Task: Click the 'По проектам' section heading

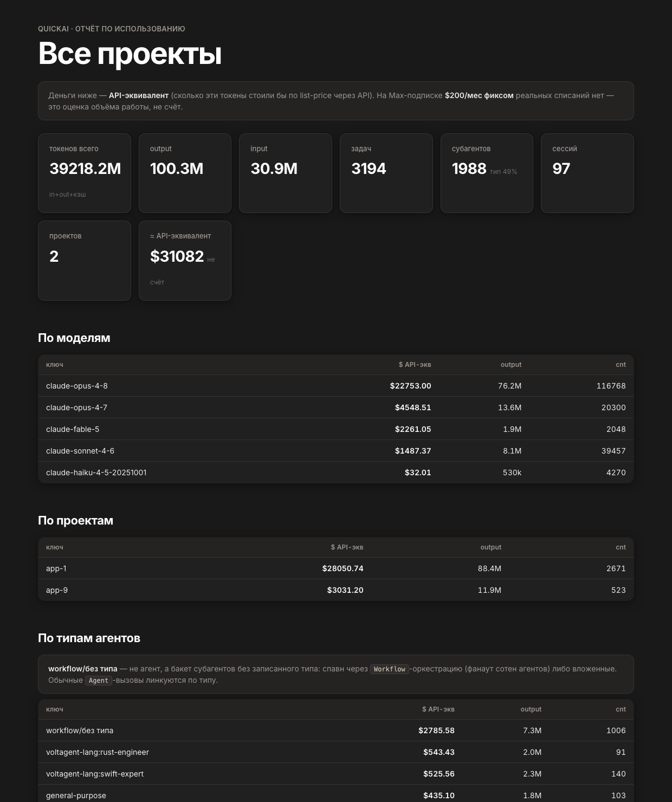Action: point(76,520)
